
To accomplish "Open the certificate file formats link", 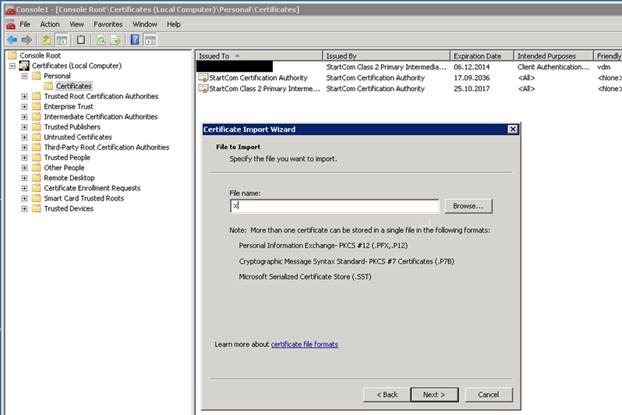I will click(304, 344).
